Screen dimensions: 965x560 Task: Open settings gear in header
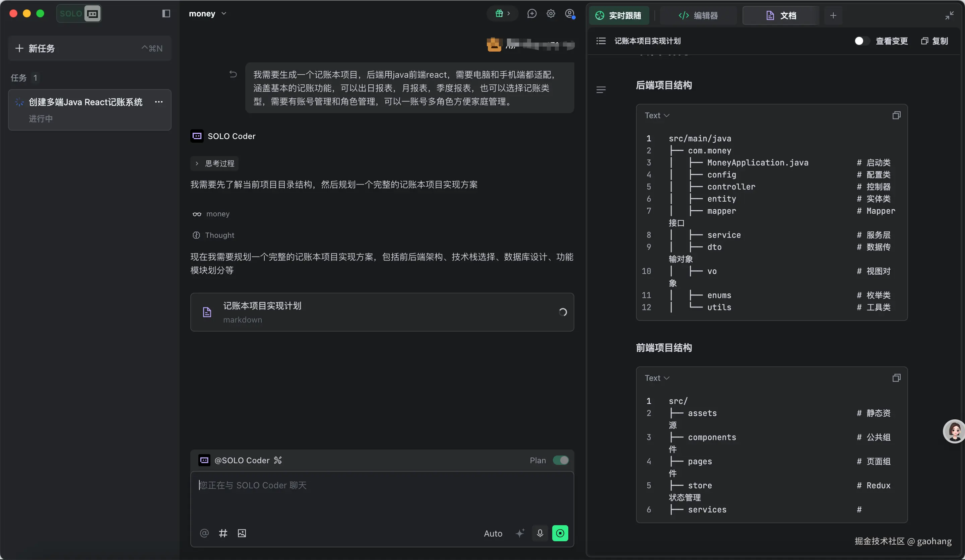[551, 14]
